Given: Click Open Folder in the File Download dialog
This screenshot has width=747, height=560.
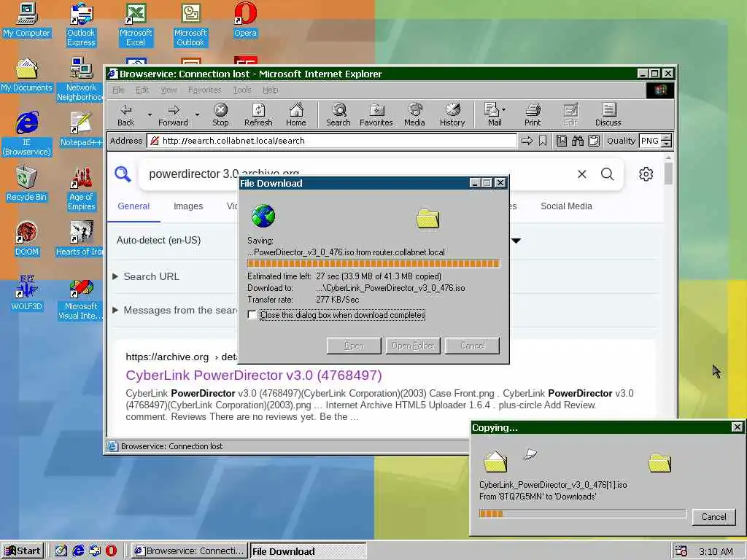Looking at the screenshot, I should (x=413, y=346).
